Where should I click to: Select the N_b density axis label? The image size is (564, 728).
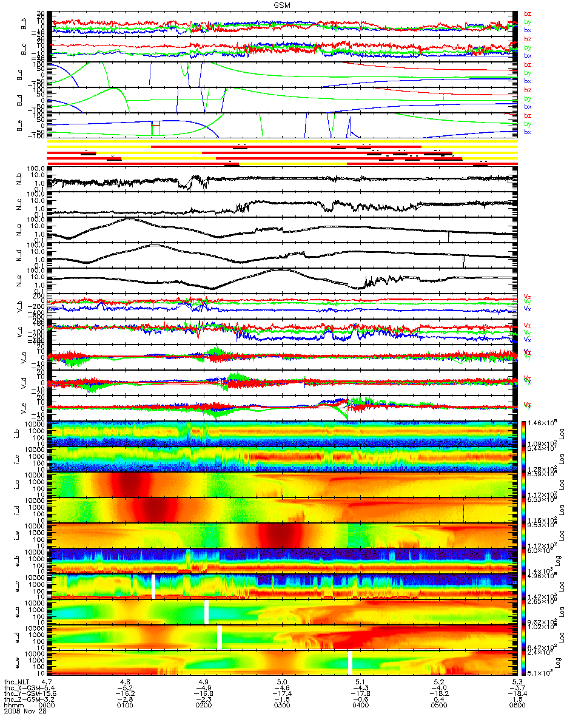[19, 179]
